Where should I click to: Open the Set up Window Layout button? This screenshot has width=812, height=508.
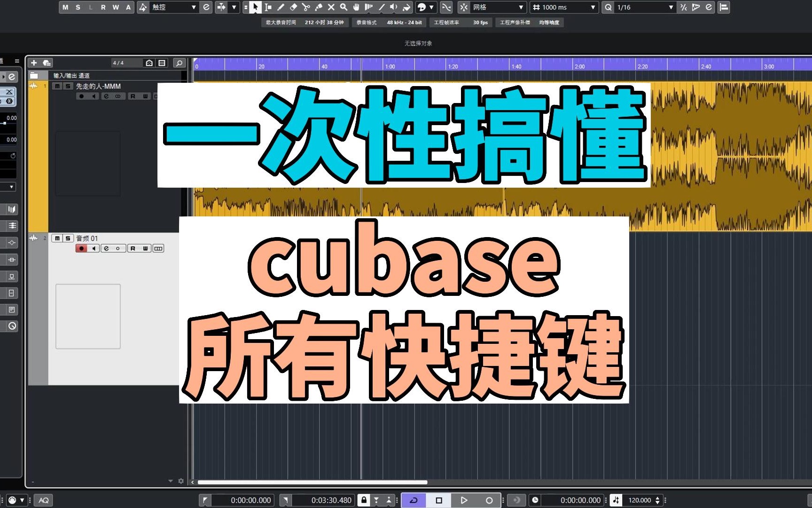point(724,7)
